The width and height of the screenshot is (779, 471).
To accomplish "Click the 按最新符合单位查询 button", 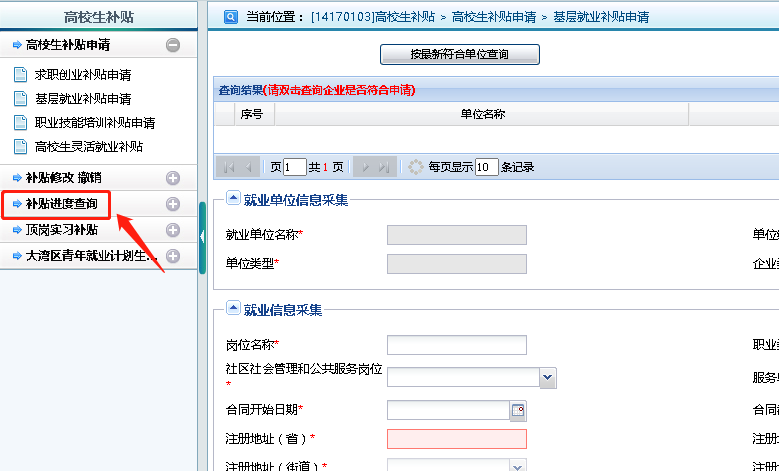I will tap(460, 54).
